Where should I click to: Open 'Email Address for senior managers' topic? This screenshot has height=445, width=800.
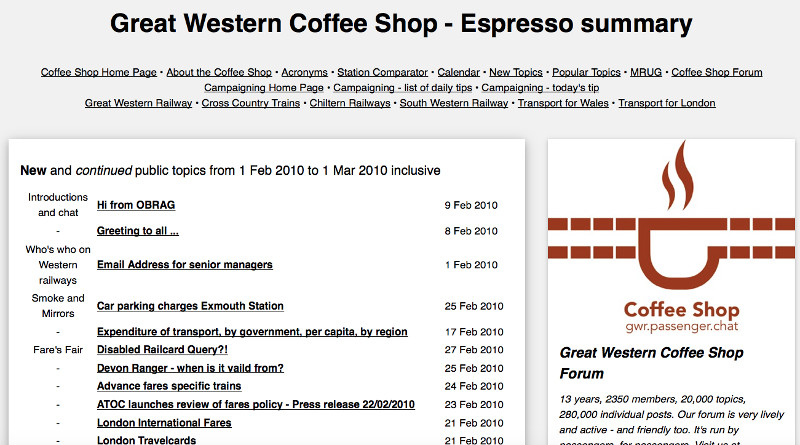(x=184, y=265)
